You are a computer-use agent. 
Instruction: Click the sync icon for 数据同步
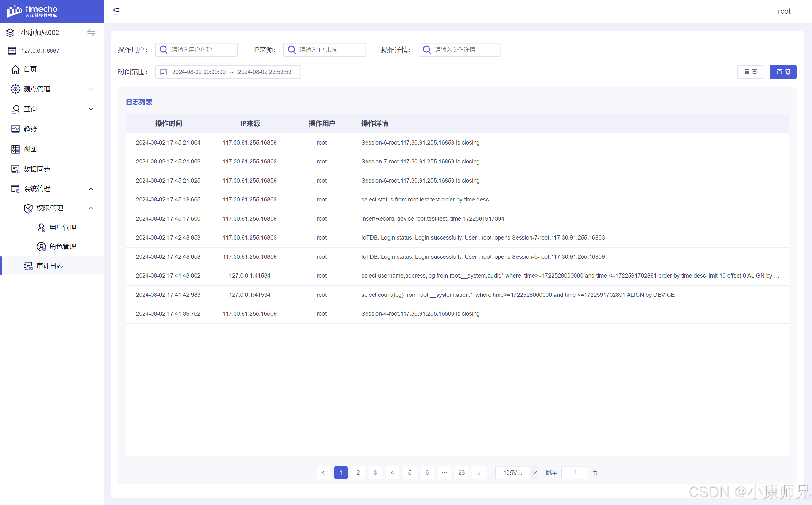pyautogui.click(x=15, y=169)
